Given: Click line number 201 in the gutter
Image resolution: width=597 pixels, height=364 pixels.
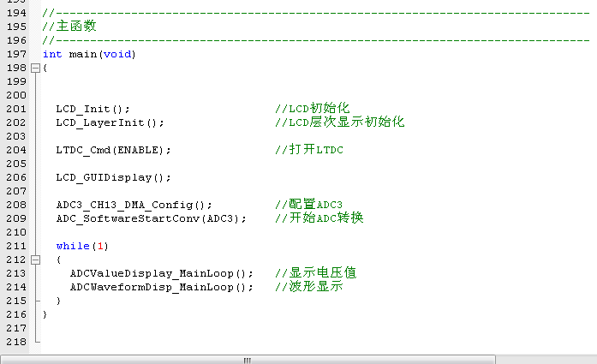Looking at the screenshot, I should 15,109.
